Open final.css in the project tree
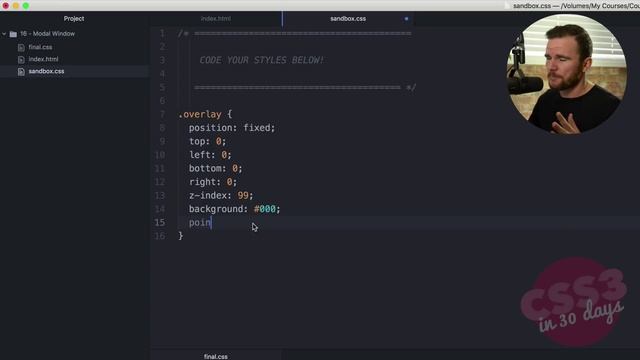 click(40, 47)
